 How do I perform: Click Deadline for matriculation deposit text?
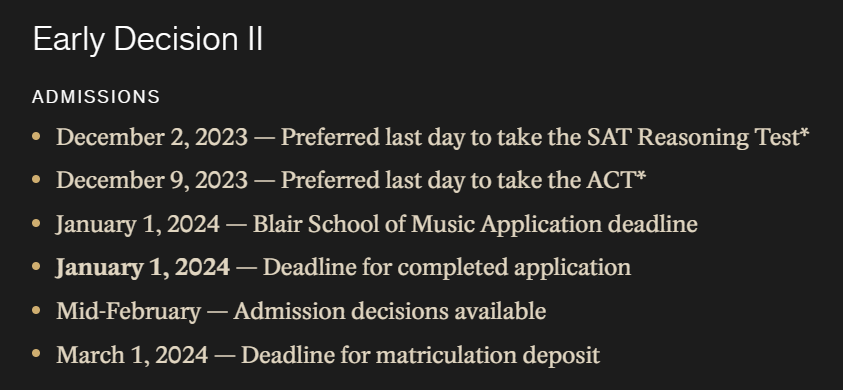click(x=420, y=355)
